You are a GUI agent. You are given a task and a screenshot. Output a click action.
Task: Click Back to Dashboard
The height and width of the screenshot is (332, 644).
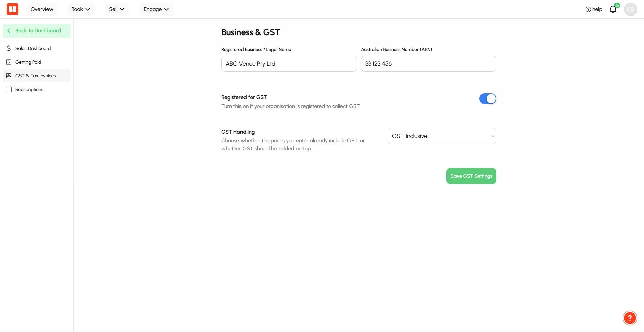(x=37, y=31)
